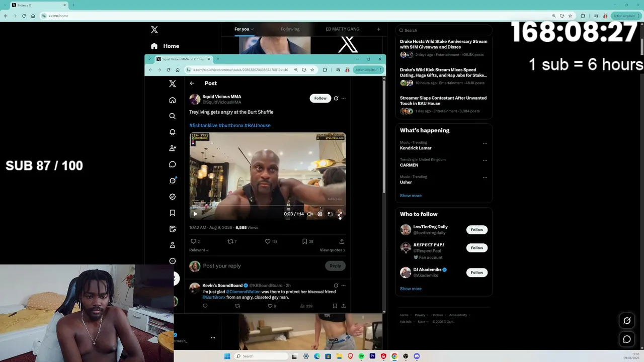The height and width of the screenshot is (362, 644).
Task: Go to Home in main X sidebar
Action: point(166,46)
